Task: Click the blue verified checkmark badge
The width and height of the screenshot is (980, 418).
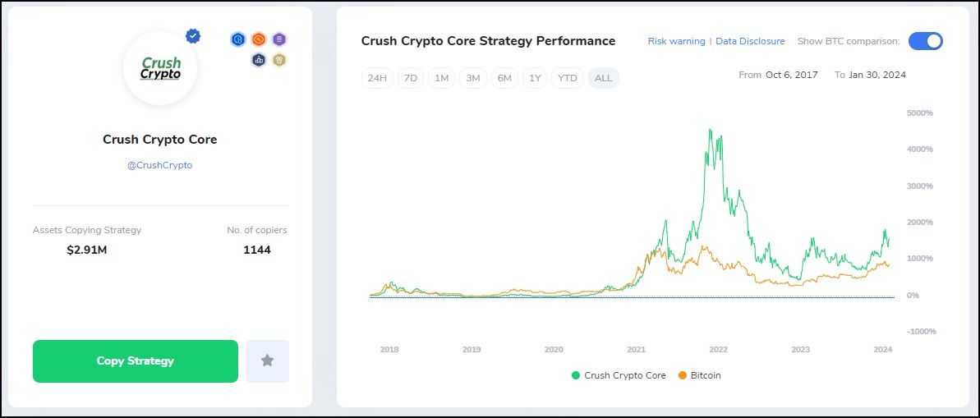Action: point(193,36)
